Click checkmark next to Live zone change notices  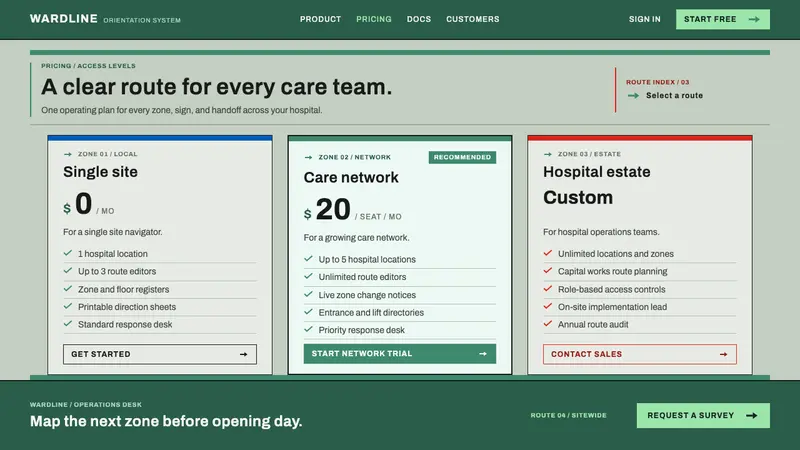308,294
